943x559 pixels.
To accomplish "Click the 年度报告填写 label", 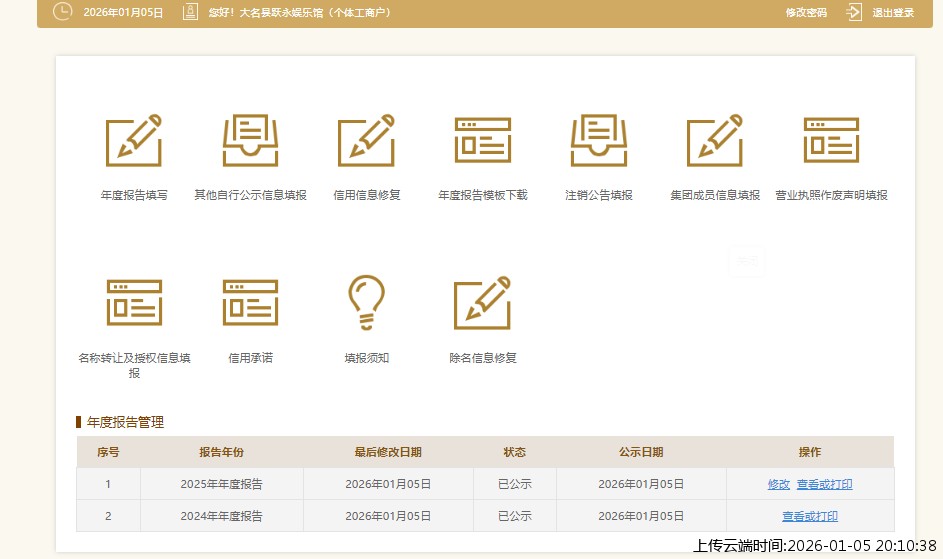I will [x=134, y=195].
